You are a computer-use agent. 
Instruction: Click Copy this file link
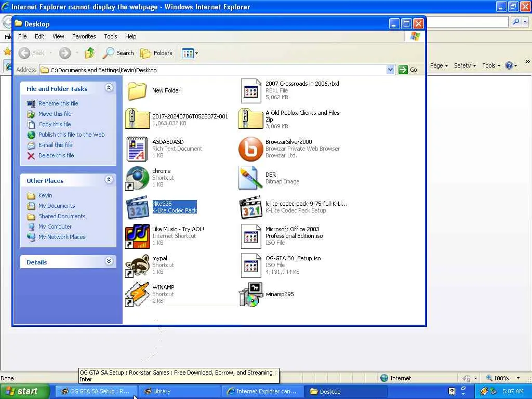[x=54, y=124]
